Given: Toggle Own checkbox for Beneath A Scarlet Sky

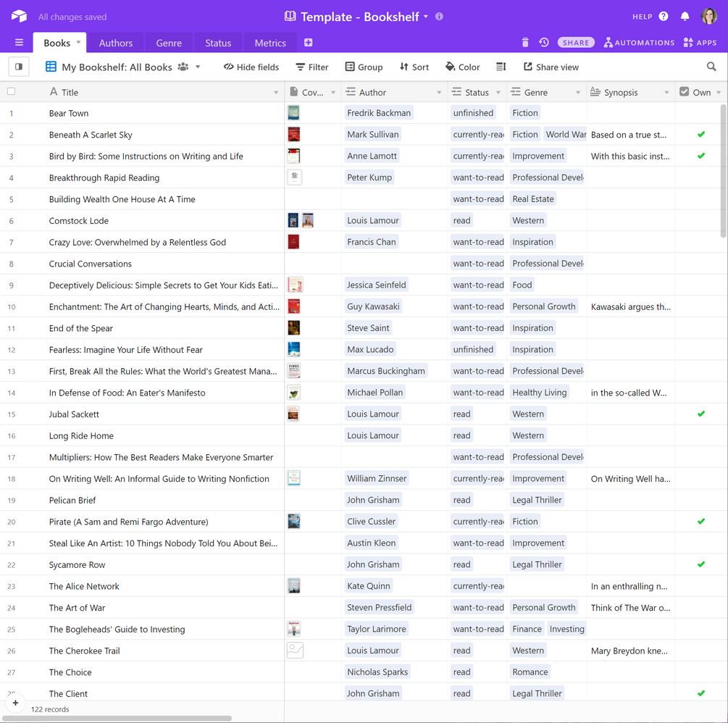Looking at the screenshot, I should 701,135.
